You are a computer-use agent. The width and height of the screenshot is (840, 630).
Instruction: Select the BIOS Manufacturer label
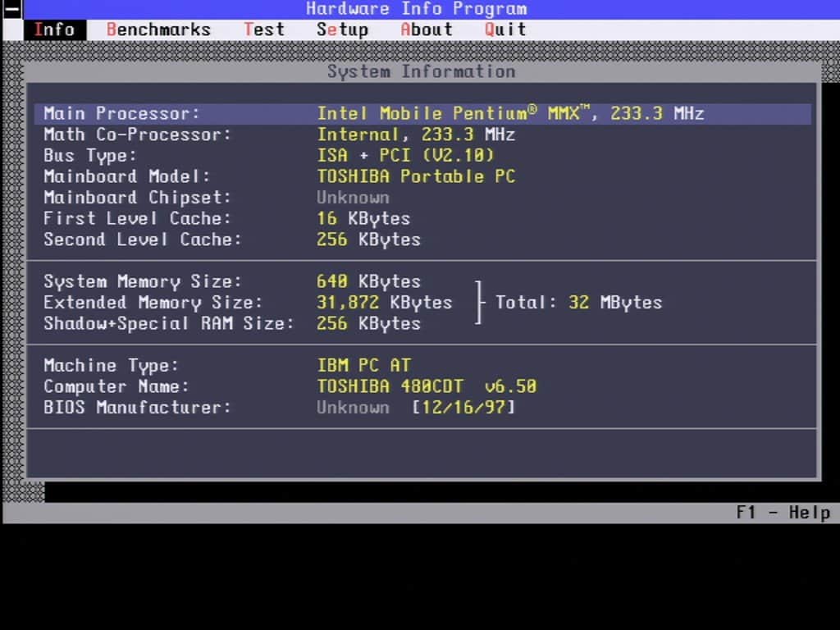[x=138, y=408]
